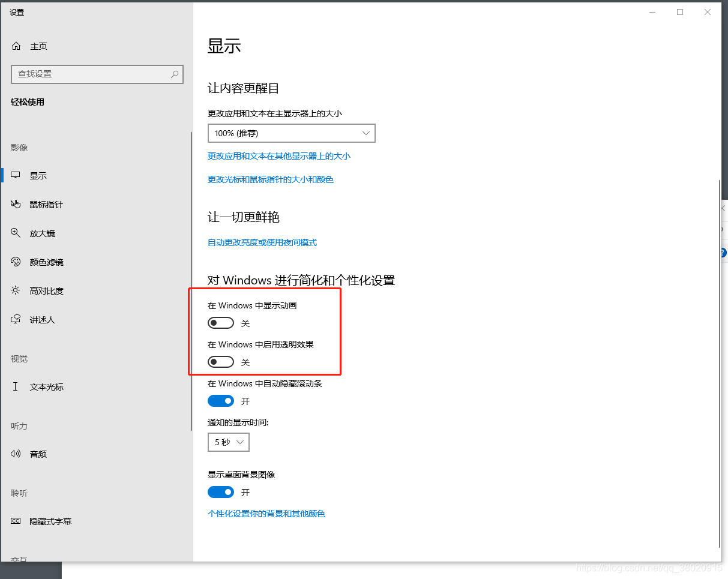Click the search magnifier icon in 查找设置
Viewport: 728px width, 579px height.
pos(174,74)
